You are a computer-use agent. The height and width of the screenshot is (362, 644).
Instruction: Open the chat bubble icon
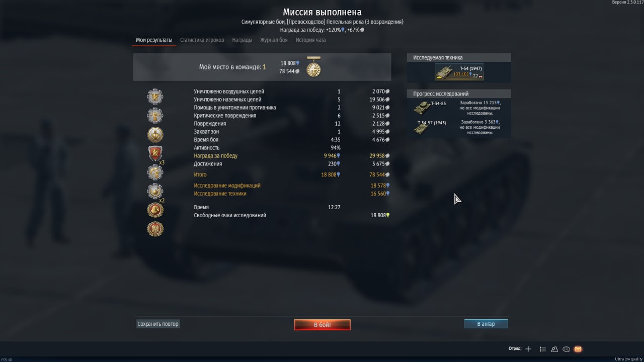point(566,349)
